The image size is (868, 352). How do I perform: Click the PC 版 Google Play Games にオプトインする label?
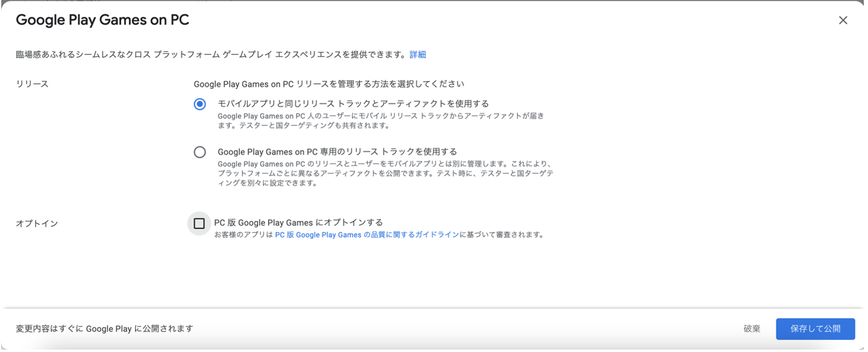[x=298, y=222]
